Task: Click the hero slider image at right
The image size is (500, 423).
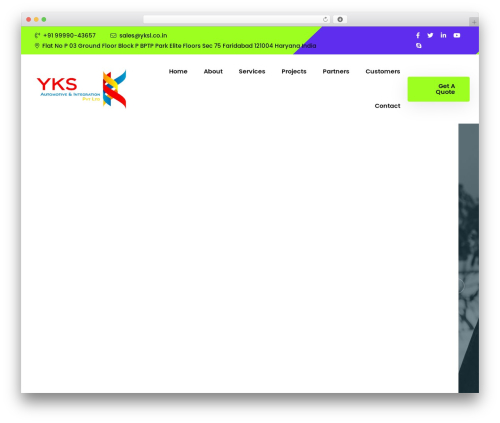Action: click(469, 258)
